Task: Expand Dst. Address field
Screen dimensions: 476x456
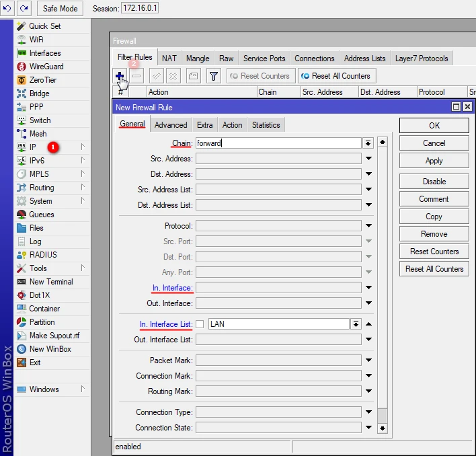Action: click(368, 174)
